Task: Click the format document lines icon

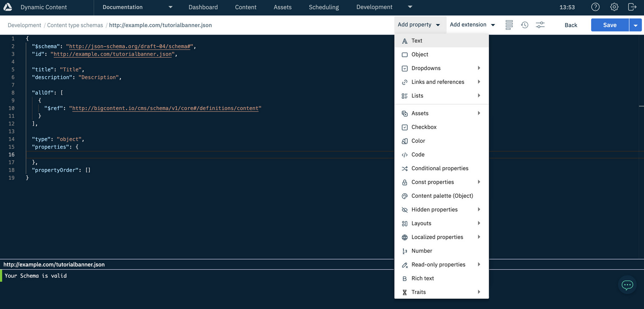Action: click(x=509, y=25)
